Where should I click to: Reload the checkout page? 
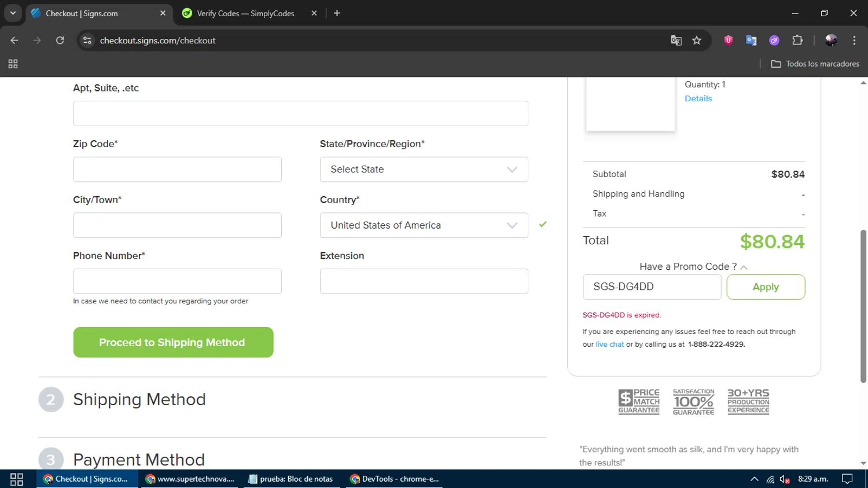point(60,41)
